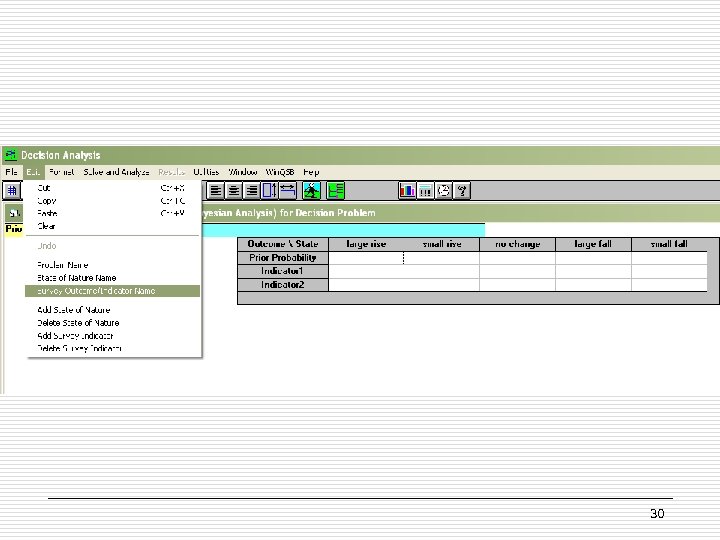Screen dimensions: 720x540
Task: Click Indicator2 cell under no change
Action: pyautogui.click(x=518, y=285)
